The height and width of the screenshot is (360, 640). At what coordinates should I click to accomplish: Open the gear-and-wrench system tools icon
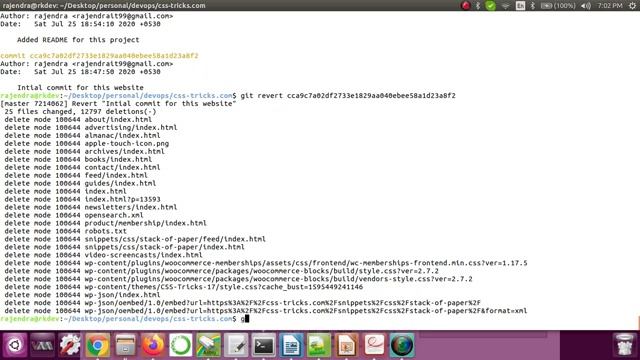pyautogui.click(x=70, y=345)
